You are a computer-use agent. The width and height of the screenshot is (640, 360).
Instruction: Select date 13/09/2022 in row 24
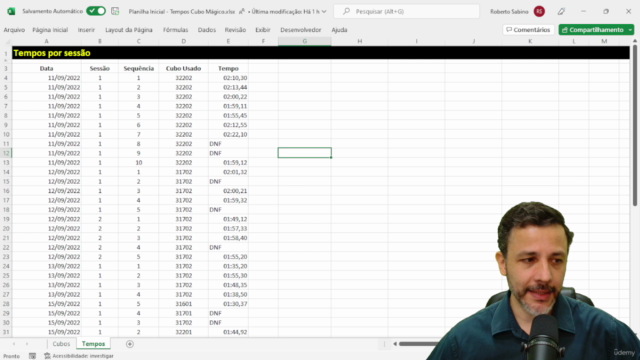pyautogui.click(x=47, y=266)
